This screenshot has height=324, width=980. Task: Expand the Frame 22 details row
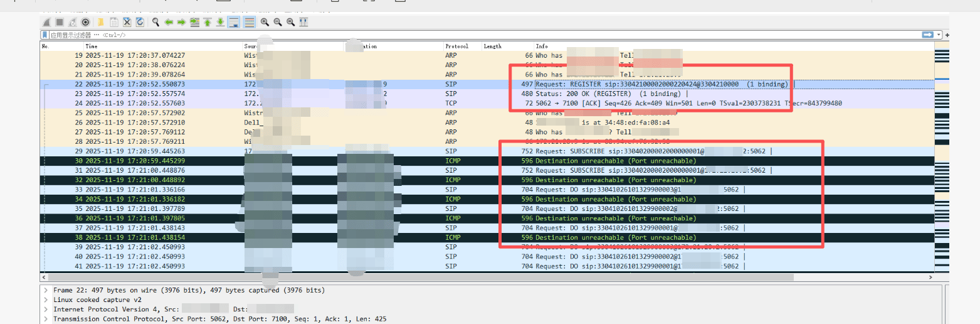[46, 291]
